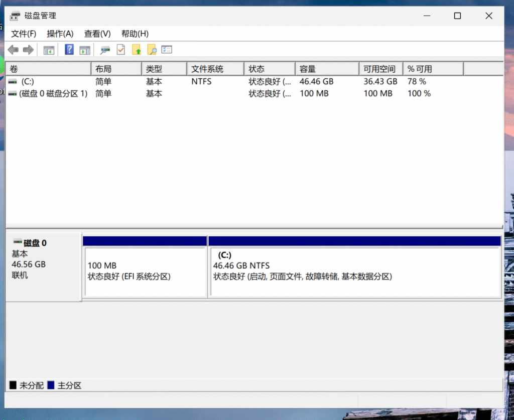Click the green up-arrow folder toolbar icon
This screenshot has height=420, width=514.
click(136, 50)
